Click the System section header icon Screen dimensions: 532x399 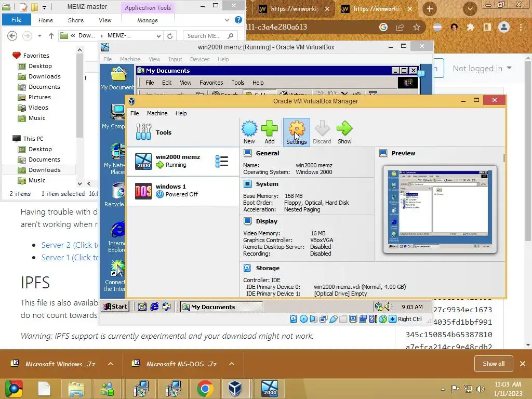point(248,184)
